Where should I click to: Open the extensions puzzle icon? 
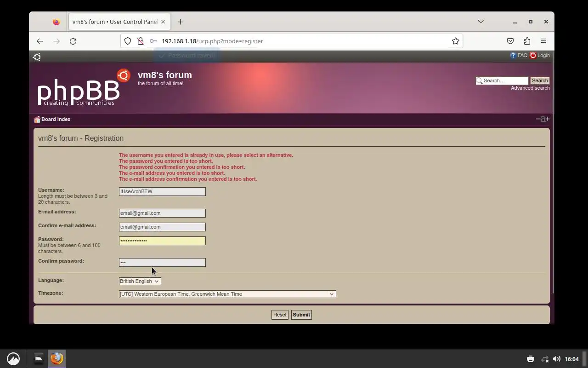527,41
